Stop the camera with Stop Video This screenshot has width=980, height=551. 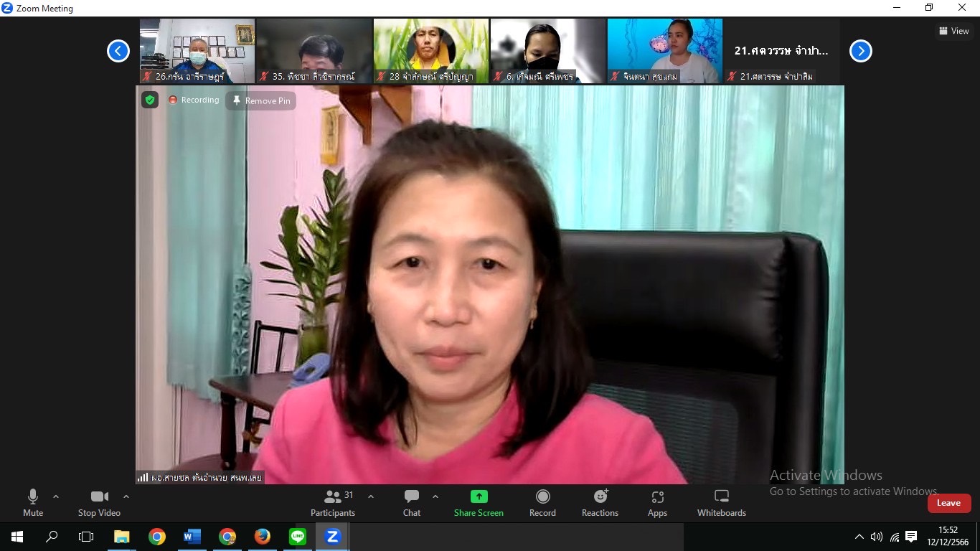[x=99, y=502]
